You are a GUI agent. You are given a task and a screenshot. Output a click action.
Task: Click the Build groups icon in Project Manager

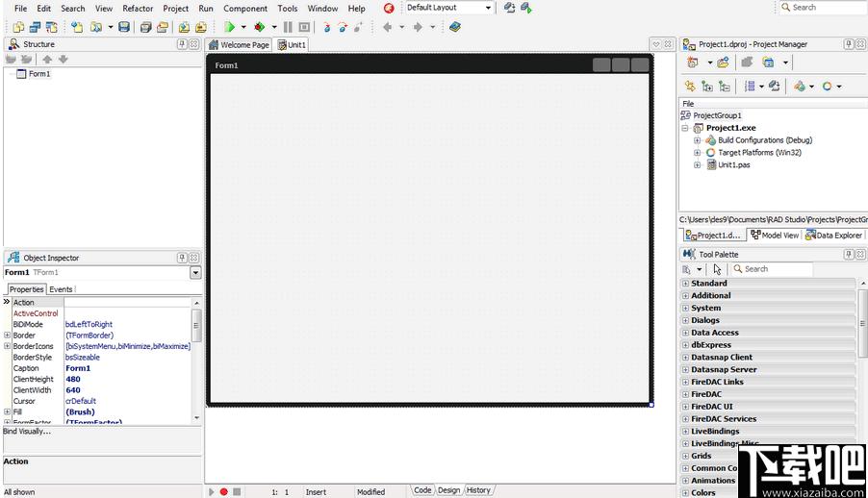pos(775,87)
